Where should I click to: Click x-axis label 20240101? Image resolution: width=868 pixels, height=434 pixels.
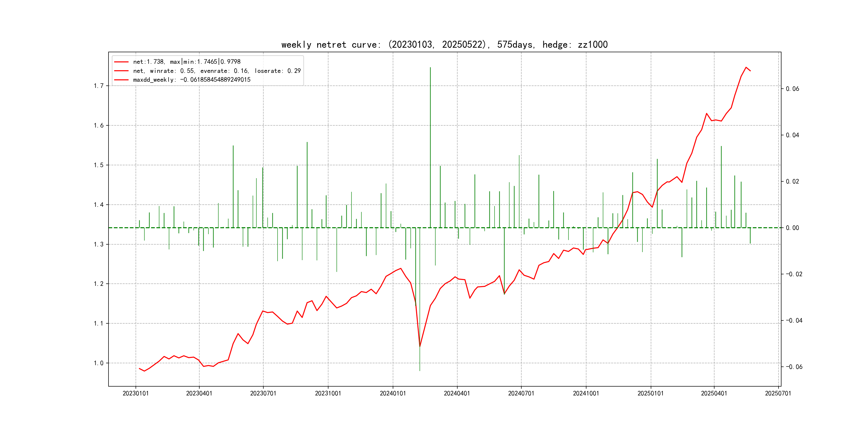click(392, 393)
